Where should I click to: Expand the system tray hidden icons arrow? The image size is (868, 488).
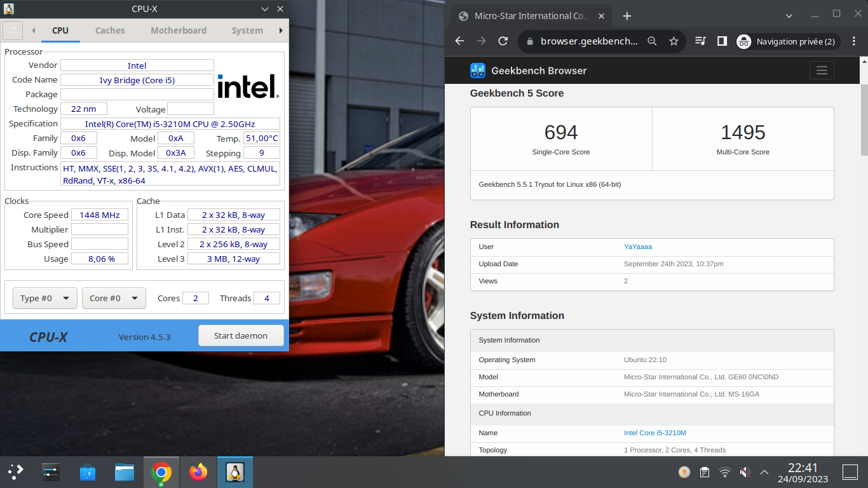[x=764, y=472]
